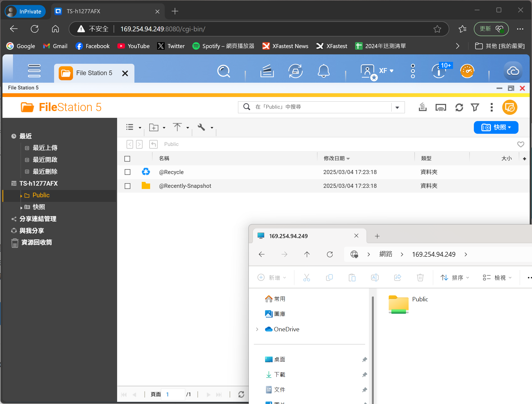
Task: Click the 新增 button in Explorer
Action: tap(272, 278)
